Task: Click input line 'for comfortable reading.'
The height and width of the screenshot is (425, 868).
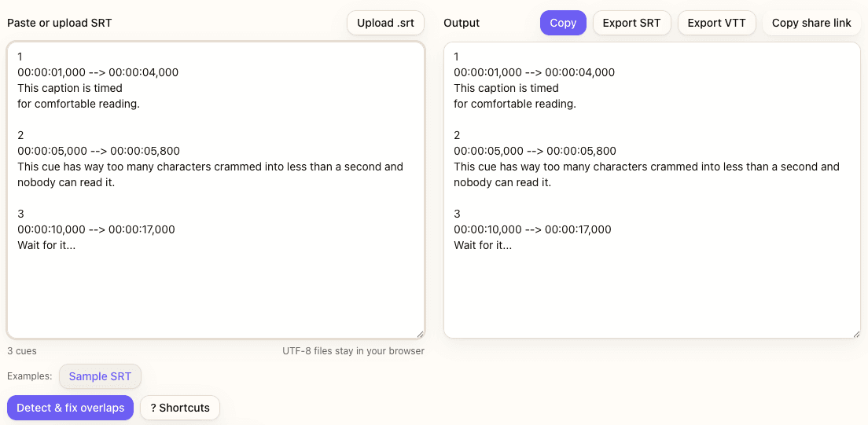Action: (x=79, y=104)
